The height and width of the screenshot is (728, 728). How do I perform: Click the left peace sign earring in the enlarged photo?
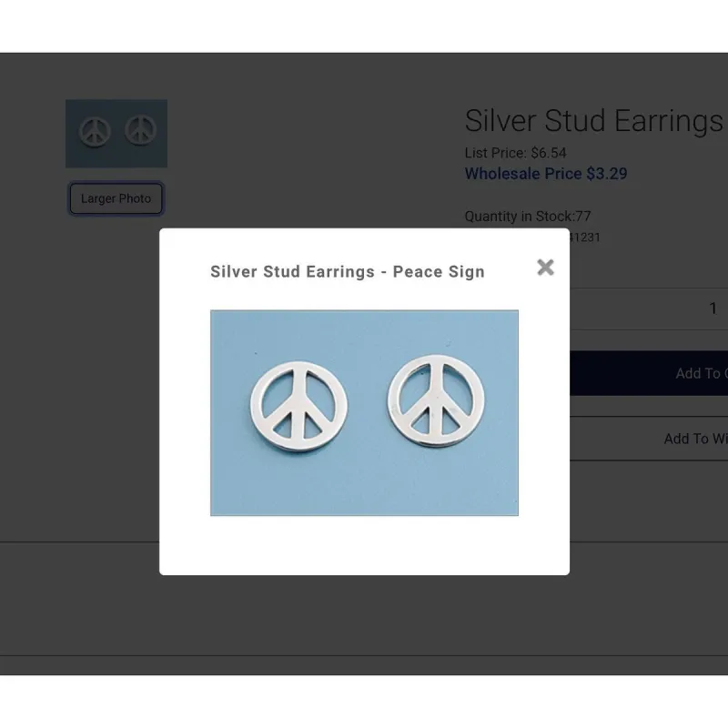click(x=298, y=407)
